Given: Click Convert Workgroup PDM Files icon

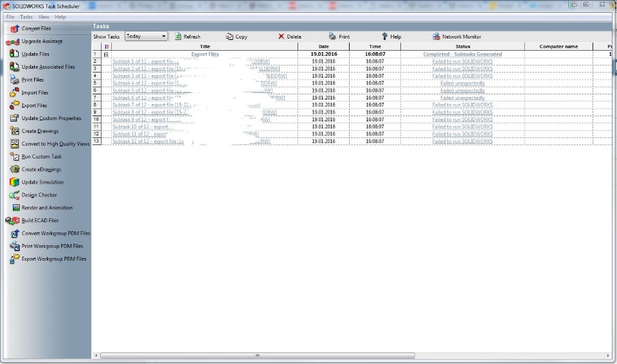Looking at the screenshot, I should tap(14, 234).
